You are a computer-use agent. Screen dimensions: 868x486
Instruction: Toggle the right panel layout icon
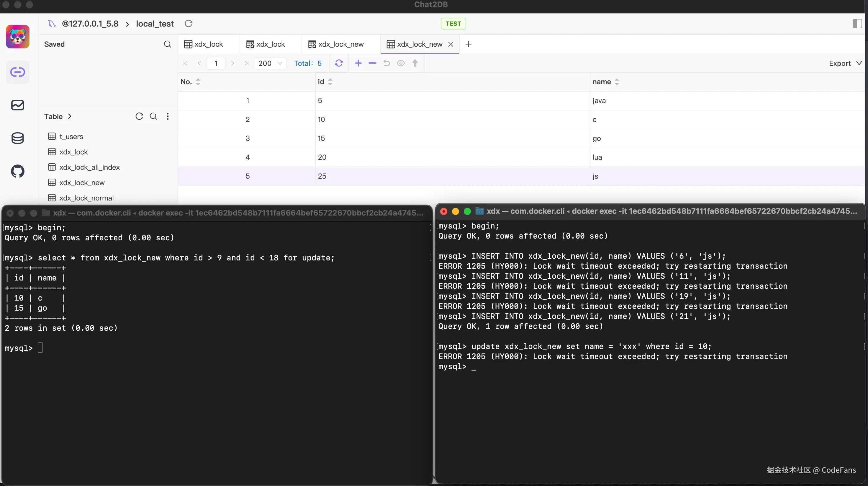857,24
